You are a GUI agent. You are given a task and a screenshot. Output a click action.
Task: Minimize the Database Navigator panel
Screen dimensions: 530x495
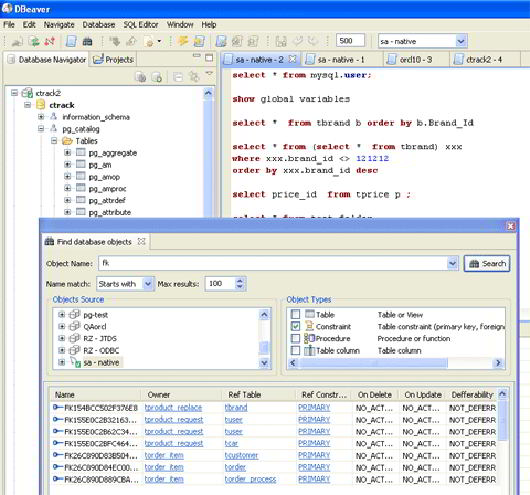(196, 56)
